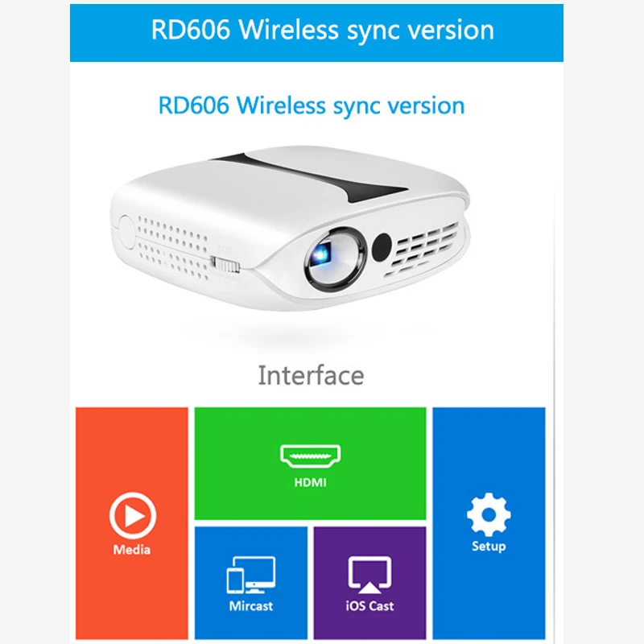Select the purple iOS Cast tile

(x=369, y=583)
